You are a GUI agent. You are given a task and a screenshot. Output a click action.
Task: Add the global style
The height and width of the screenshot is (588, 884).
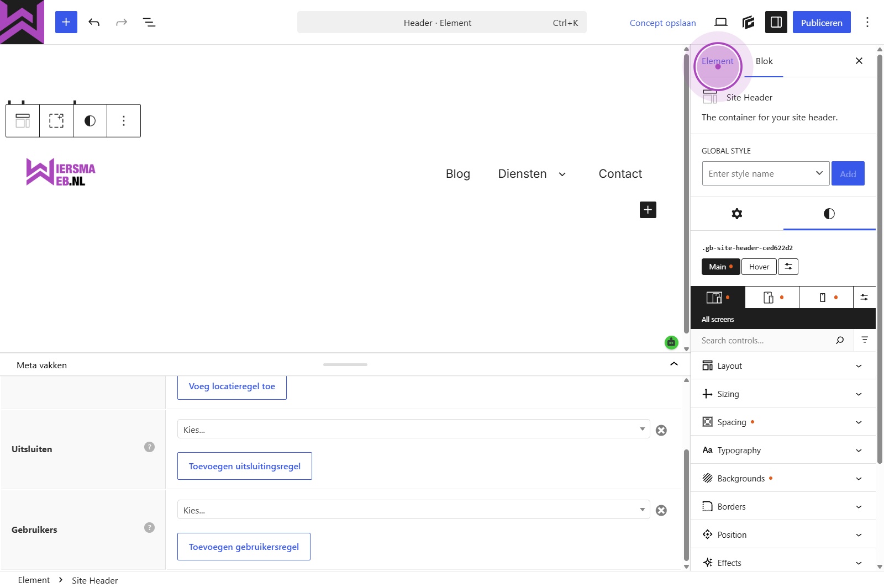848,173
